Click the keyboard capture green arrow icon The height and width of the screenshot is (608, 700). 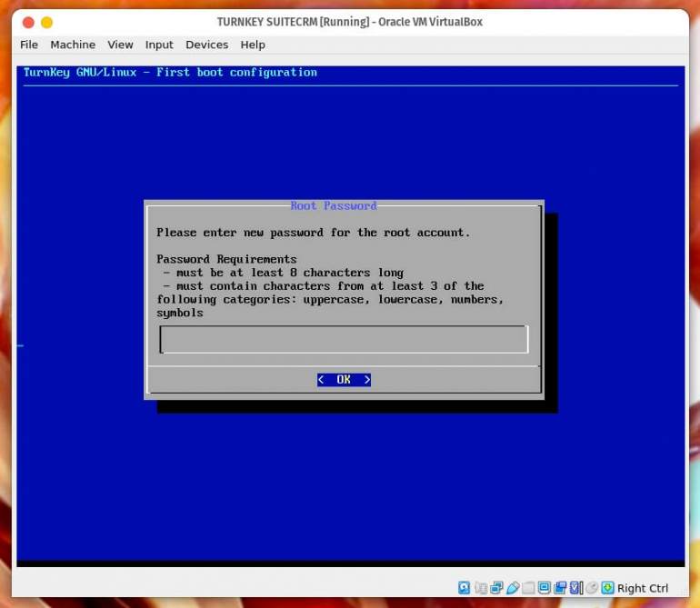607,587
